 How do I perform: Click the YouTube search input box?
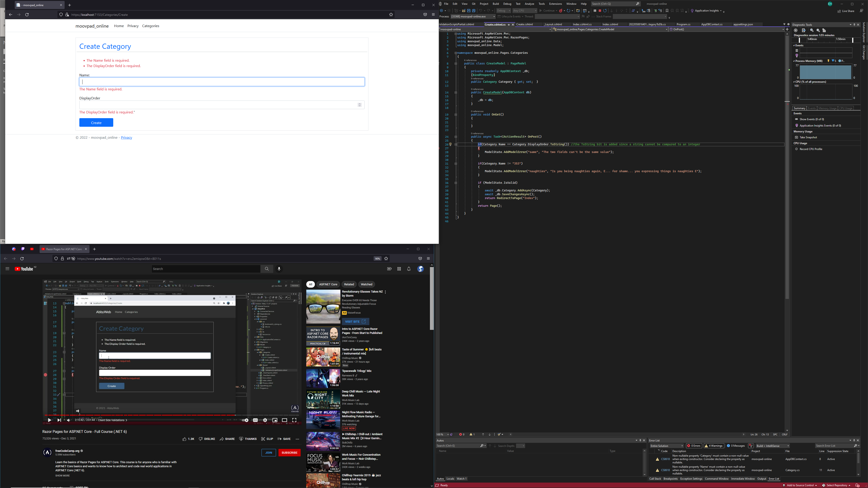click(206, 269)
